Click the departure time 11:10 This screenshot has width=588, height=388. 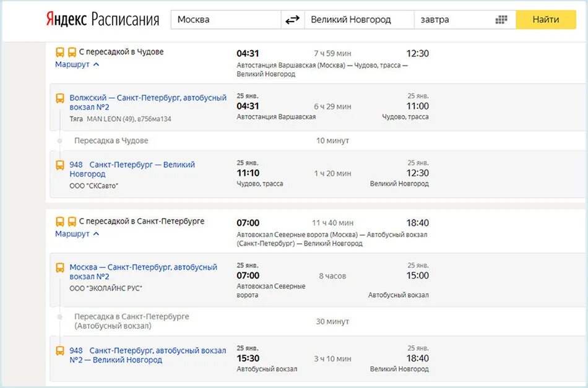click(248, 173)
